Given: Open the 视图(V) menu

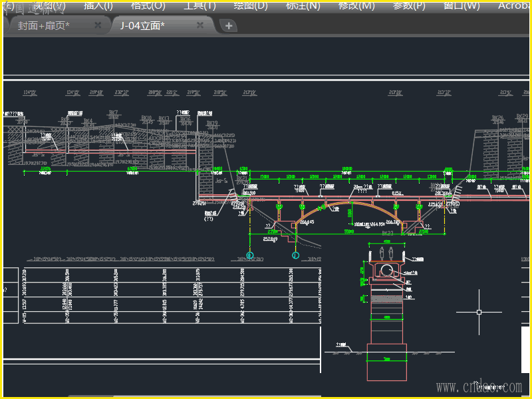Looking at the screenshot, I should click(49, 5).
